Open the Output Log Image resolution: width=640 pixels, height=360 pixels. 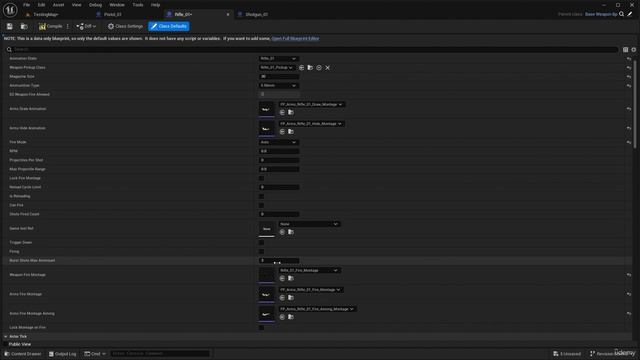pos(62,354)
